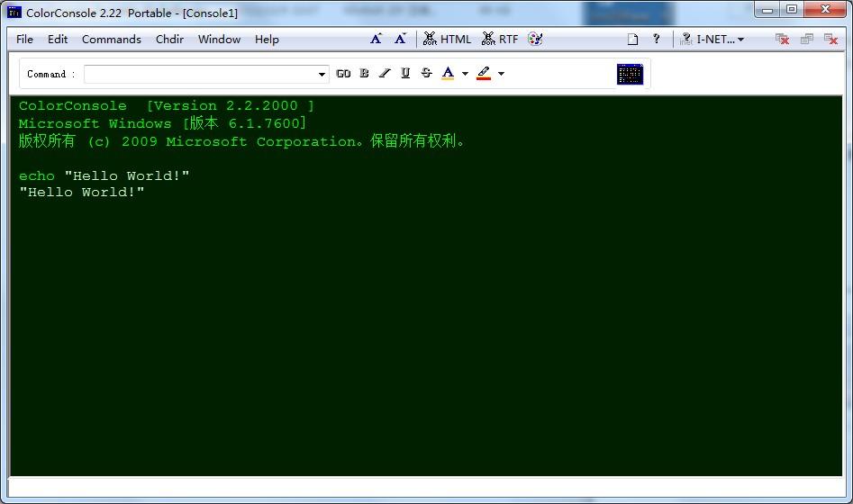Apply the highlight background color
Viewport: 853px width, 504px height.
[x=484, y=74]
